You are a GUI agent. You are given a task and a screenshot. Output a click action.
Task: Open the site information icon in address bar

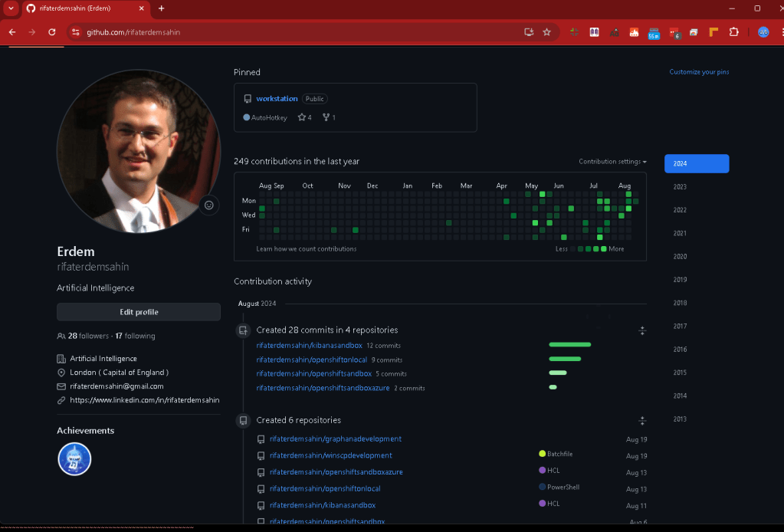(x=76, y=32)
